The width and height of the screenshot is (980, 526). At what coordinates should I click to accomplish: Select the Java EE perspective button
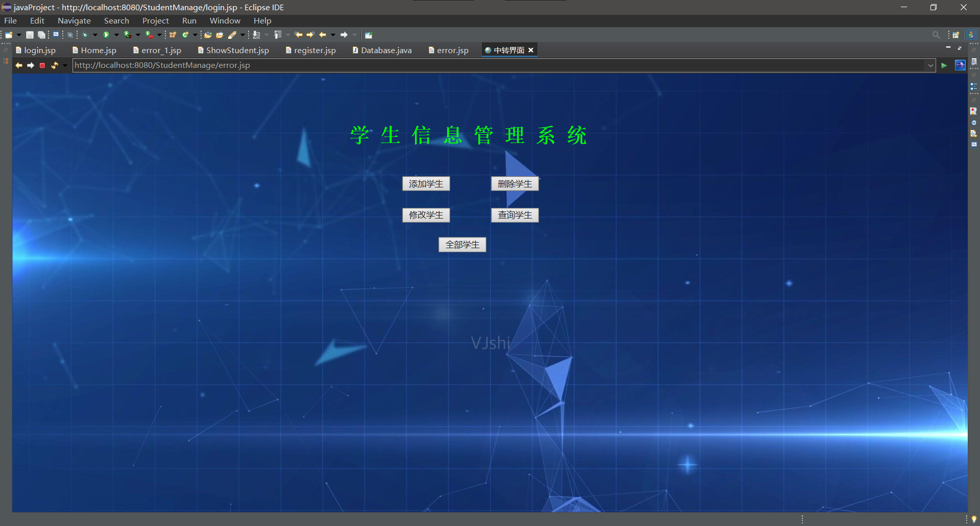point(971,35)
